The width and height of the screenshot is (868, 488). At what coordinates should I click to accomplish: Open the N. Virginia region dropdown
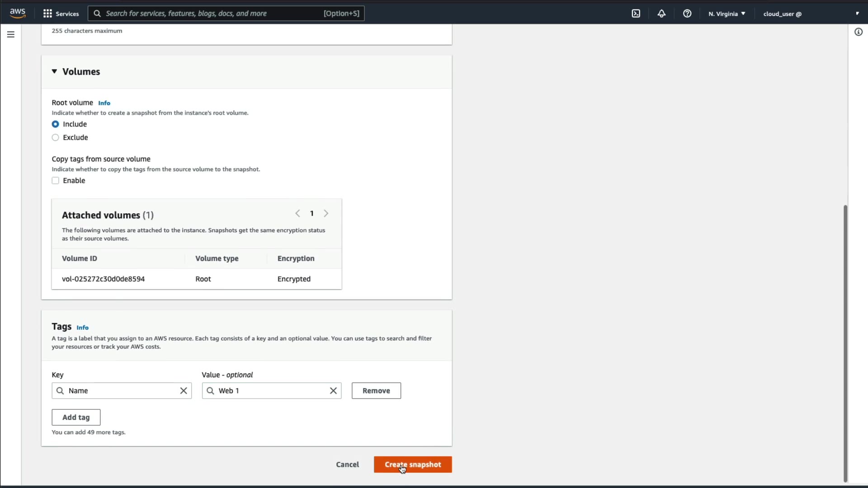726,14
